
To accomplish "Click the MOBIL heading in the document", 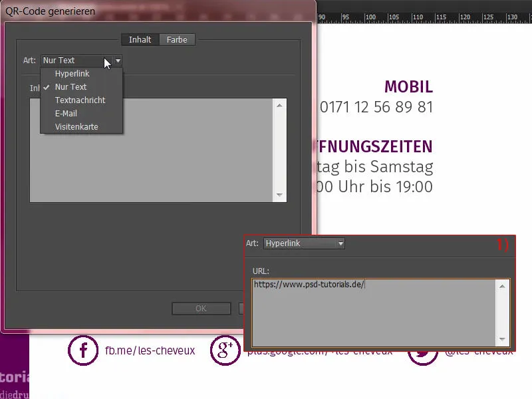I will point(408,87).
